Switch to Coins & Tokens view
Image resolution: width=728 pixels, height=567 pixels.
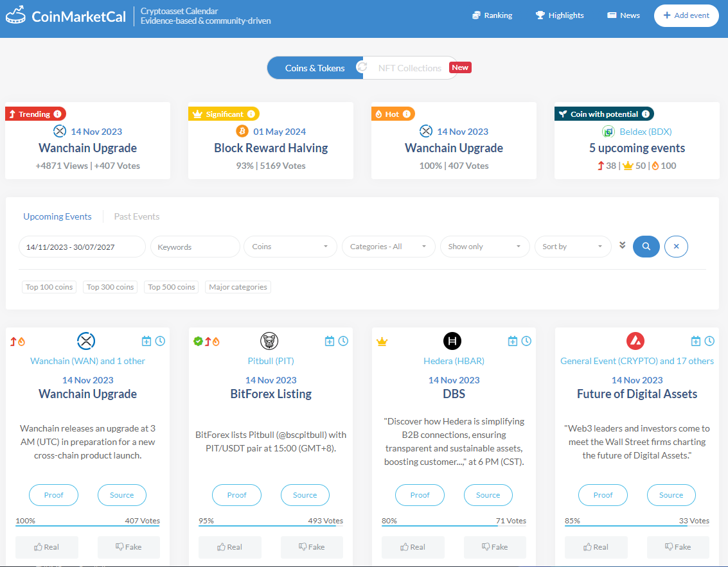tap(315, 68)
